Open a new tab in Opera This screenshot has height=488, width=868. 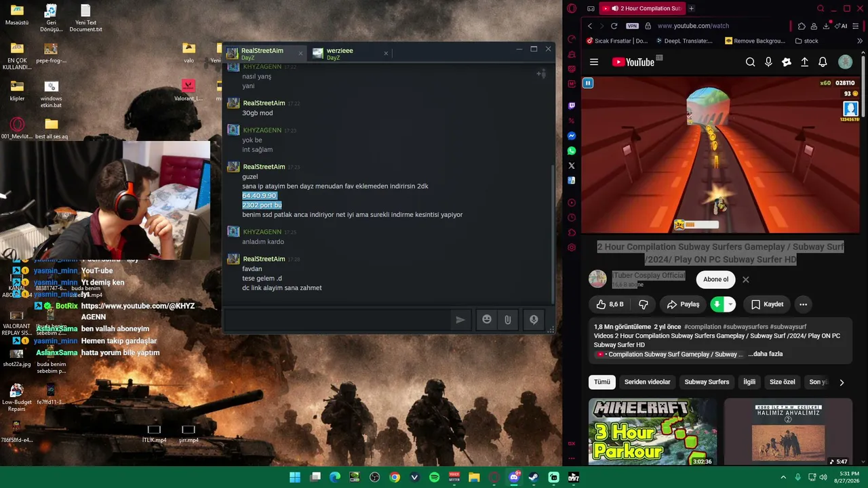[x=691, y=8]
